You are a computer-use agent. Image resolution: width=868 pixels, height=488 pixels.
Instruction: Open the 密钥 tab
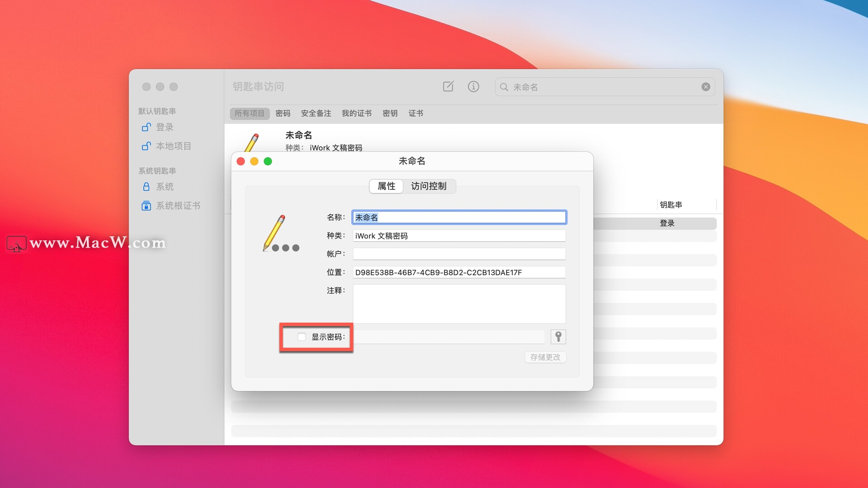click(x=390, y=113)
